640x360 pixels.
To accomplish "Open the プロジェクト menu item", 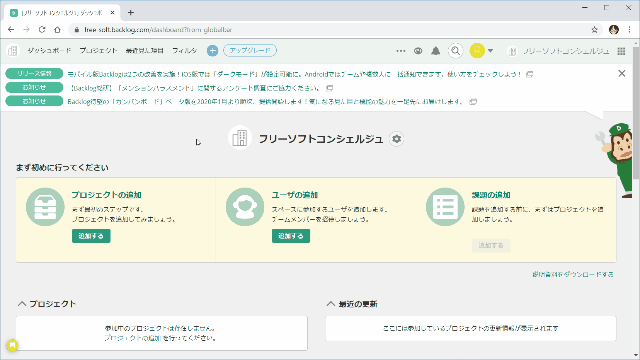I will tap(98, 51).
